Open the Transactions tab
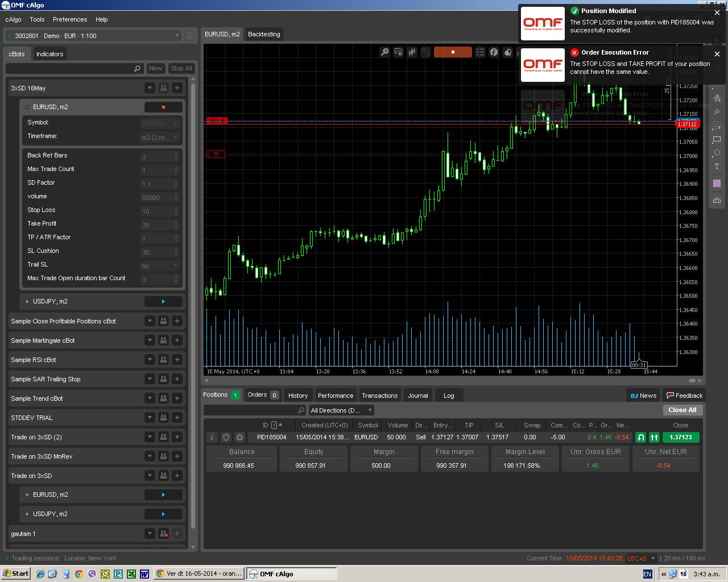This screenshot has height=582, width=728. point(380,396)
